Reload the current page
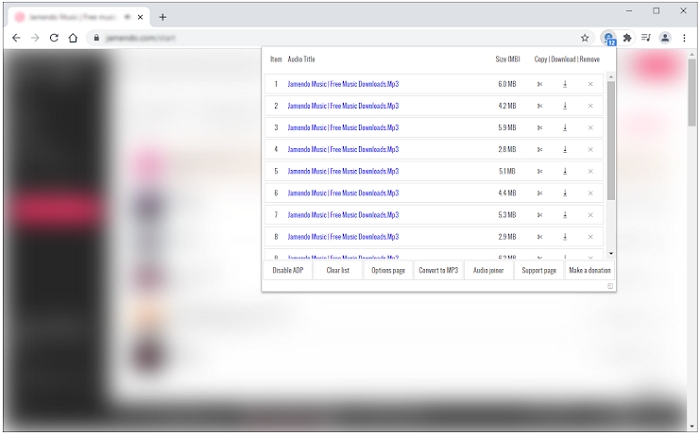The image size is (700, 435). (x=54, y=38)
